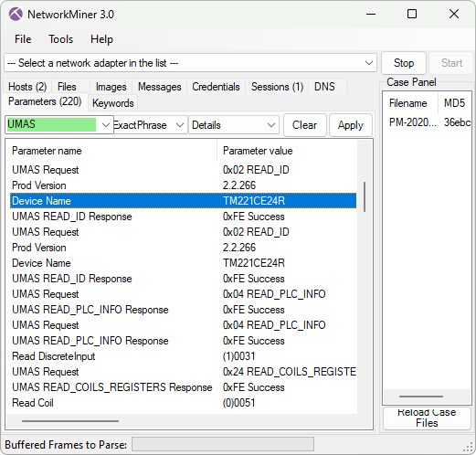Select the second UMAS READ_PLC_INFO Response row
Screen dimensions: 476x455
(183, 341)
